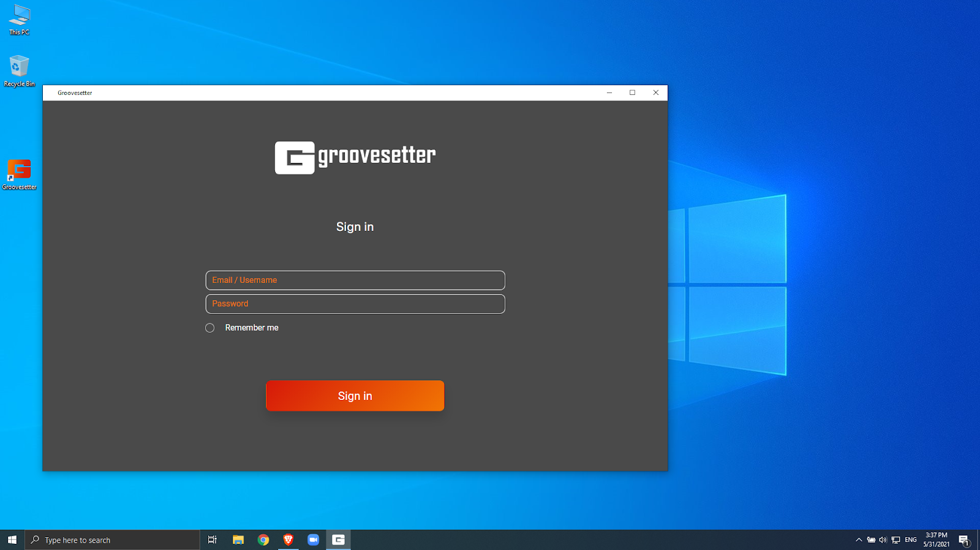Click the Groovesetter window title text
The height and width of the screenshot is (550, 980).
[x=75, y=93]
